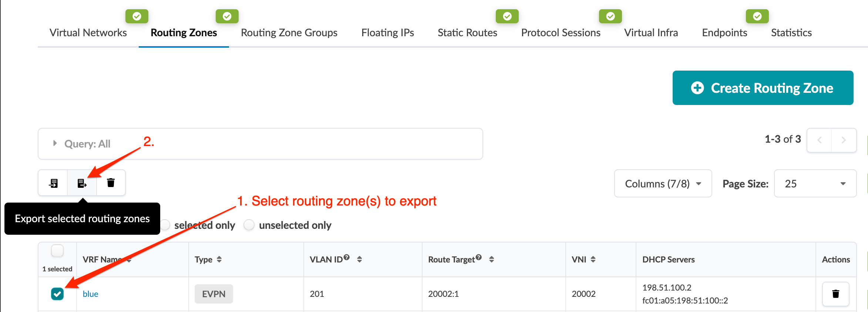Open the blue VRF link
Screen dimensions: 868x312
90,294
